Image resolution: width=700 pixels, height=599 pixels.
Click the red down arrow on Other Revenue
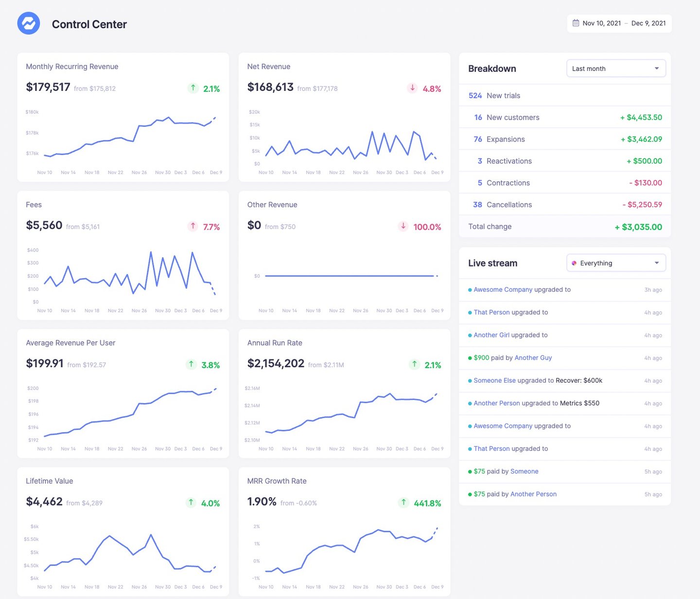[403, 227]
